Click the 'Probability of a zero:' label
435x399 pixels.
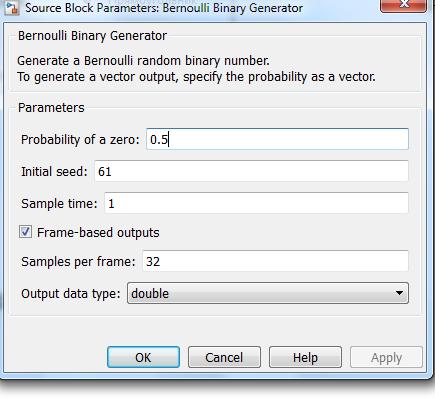click(x=80, y=139)
